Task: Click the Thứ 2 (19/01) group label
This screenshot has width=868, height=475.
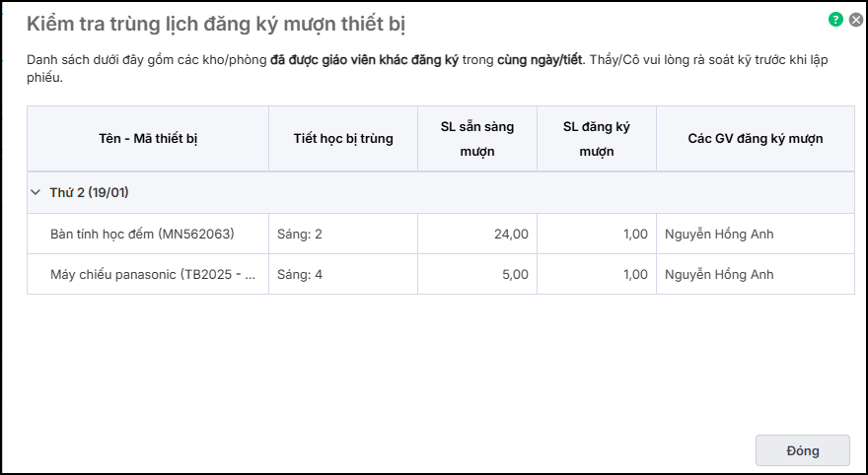Action: point(90,193)
